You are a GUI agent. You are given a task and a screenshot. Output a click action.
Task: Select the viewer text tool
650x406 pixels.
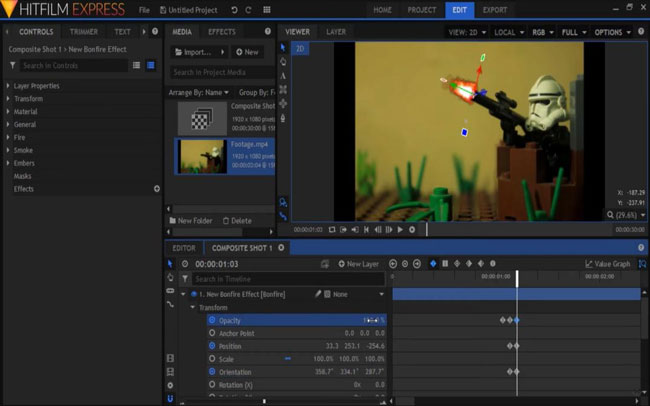pos(283,76)
